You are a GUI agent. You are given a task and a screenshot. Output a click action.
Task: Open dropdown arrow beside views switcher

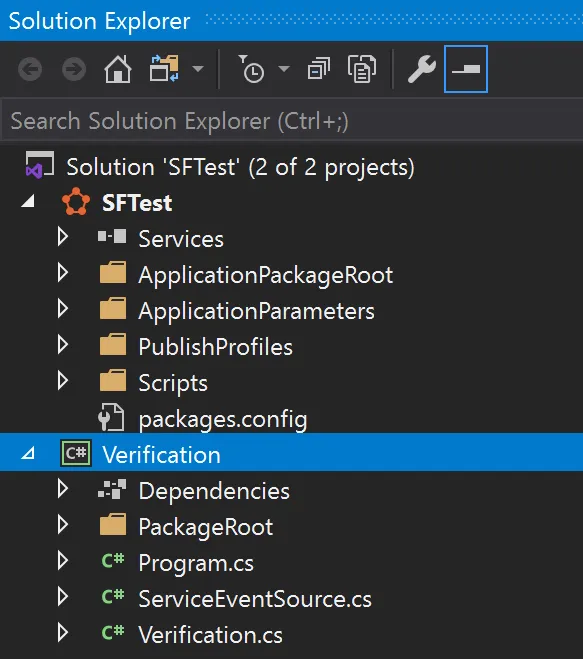[x=198, y=69]
